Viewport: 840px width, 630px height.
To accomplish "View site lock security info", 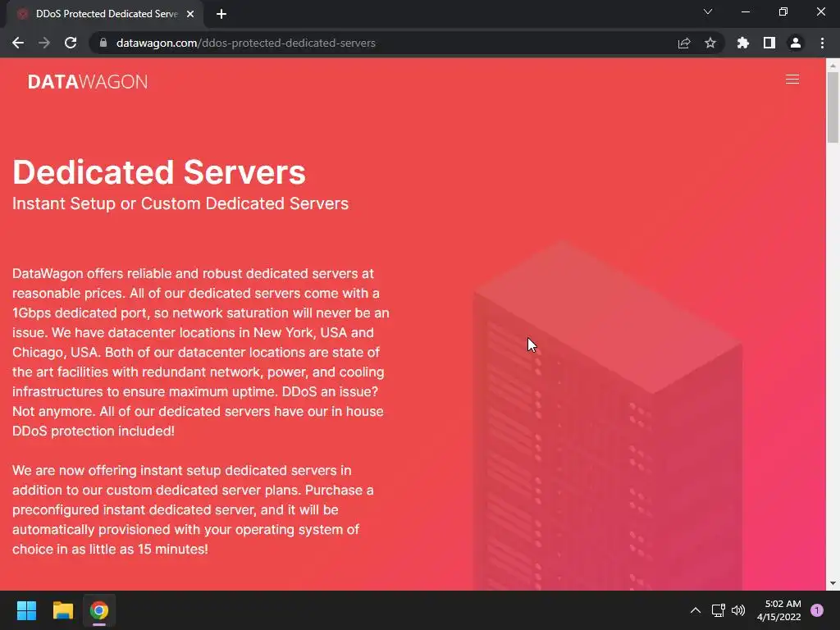I will pyautogui.click(x=103, y=43).
